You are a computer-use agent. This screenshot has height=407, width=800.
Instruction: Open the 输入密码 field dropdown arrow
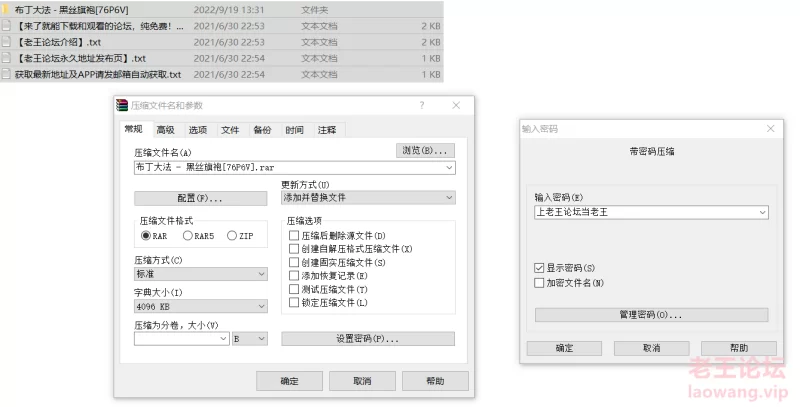pyautogui.click(x=763, y=212)
